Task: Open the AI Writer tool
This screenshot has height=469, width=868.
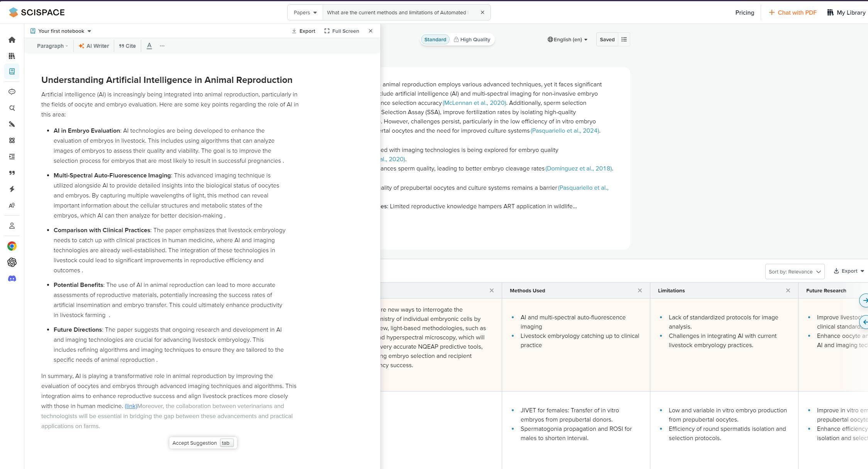Action: (94, 46)
